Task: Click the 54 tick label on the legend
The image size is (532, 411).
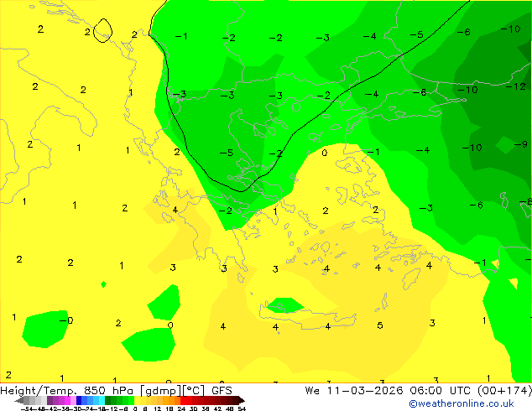Action: (x=242, y=408)
